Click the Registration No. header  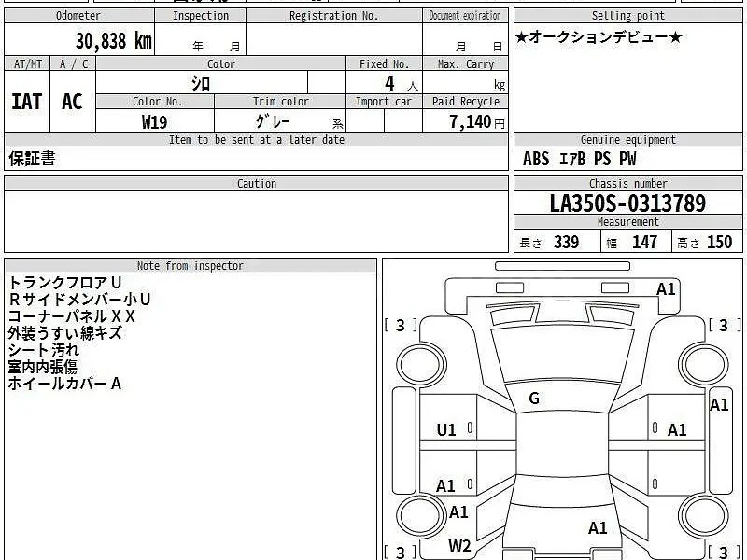click(x=333, y=16)
